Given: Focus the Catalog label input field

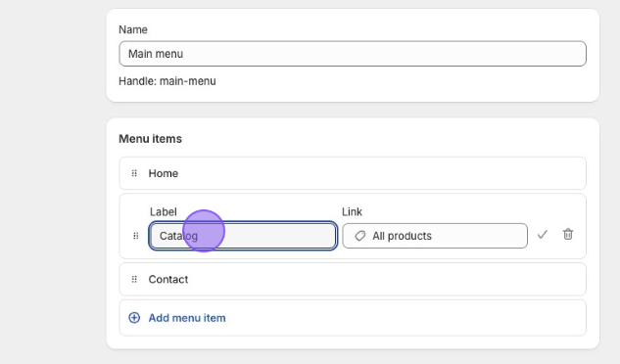Looking at the screenshot, I should 243,236.
